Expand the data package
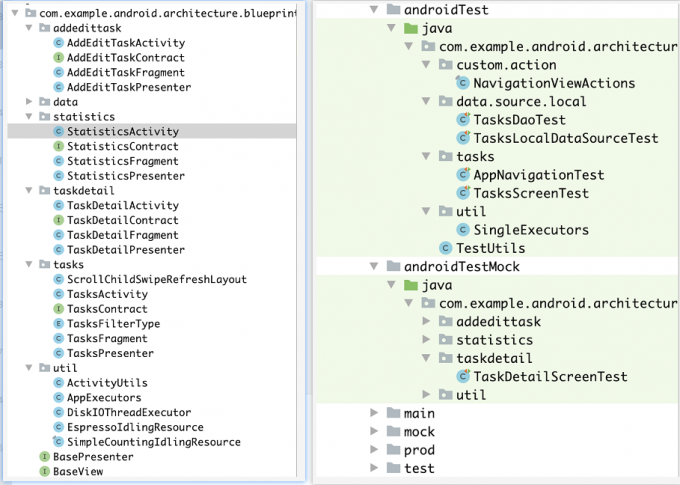Screen dimensions: 680x485 (x=31, y=102)
